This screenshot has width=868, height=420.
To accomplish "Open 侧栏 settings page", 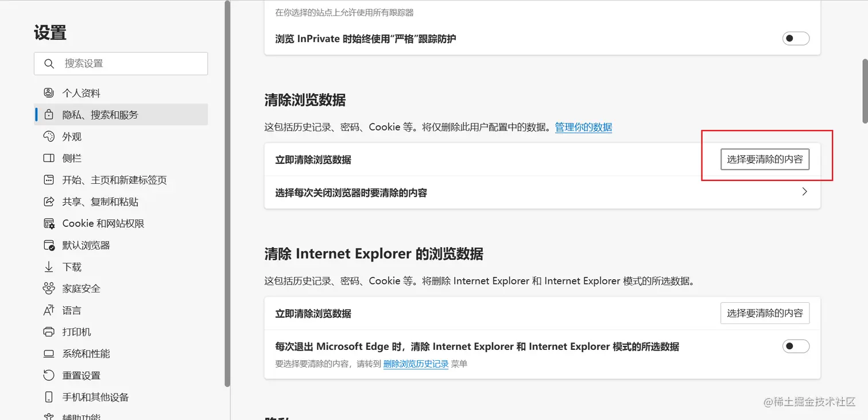I will pos(121,158).
